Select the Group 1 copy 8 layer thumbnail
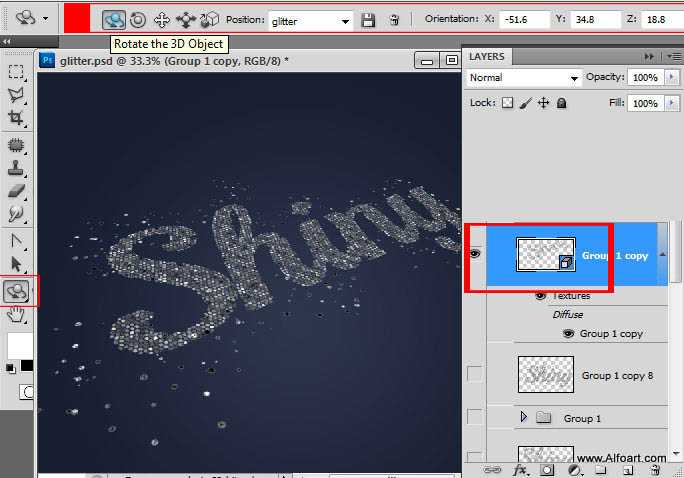The width and height of the screenshot is (684, 478). 546,374
